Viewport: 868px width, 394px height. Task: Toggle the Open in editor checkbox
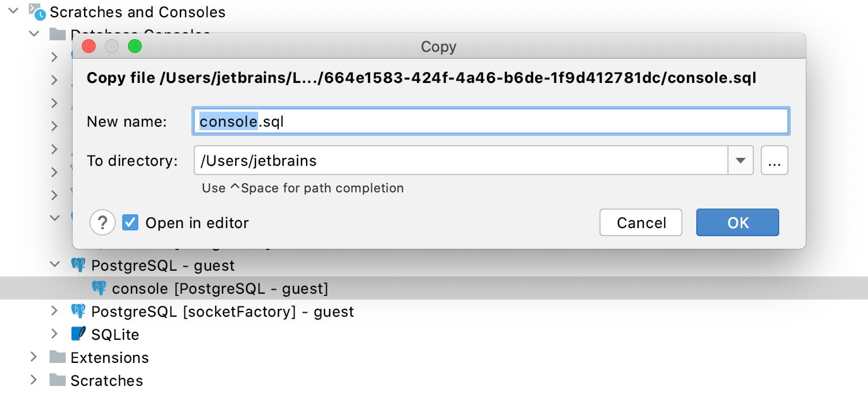coord(130,222)
